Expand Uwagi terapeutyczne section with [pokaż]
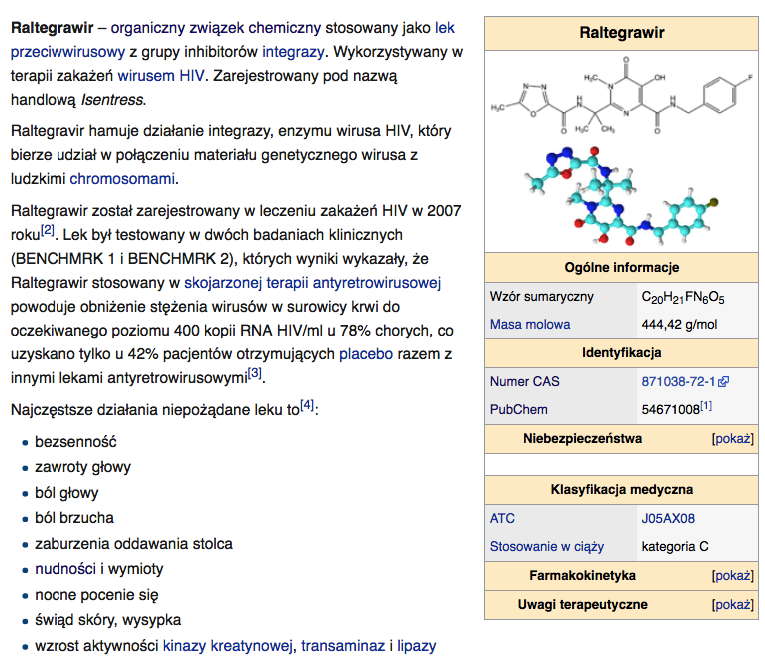 coord(733,605)
